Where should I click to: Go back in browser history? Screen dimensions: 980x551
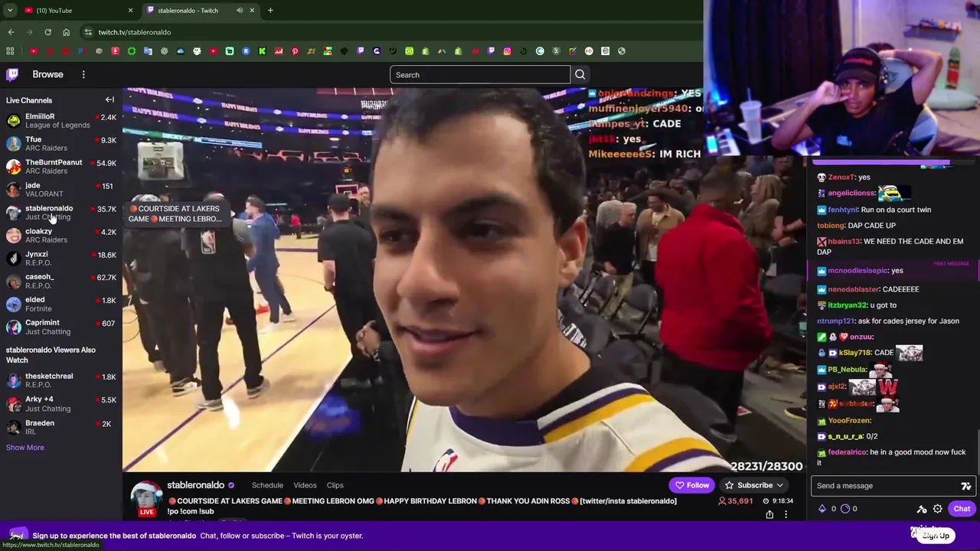11,32
